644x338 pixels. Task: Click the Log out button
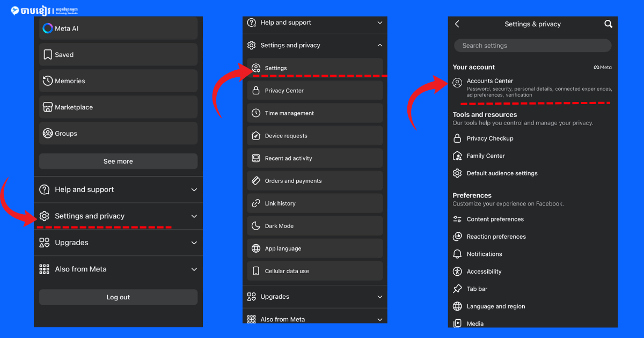tap(118, 297)
